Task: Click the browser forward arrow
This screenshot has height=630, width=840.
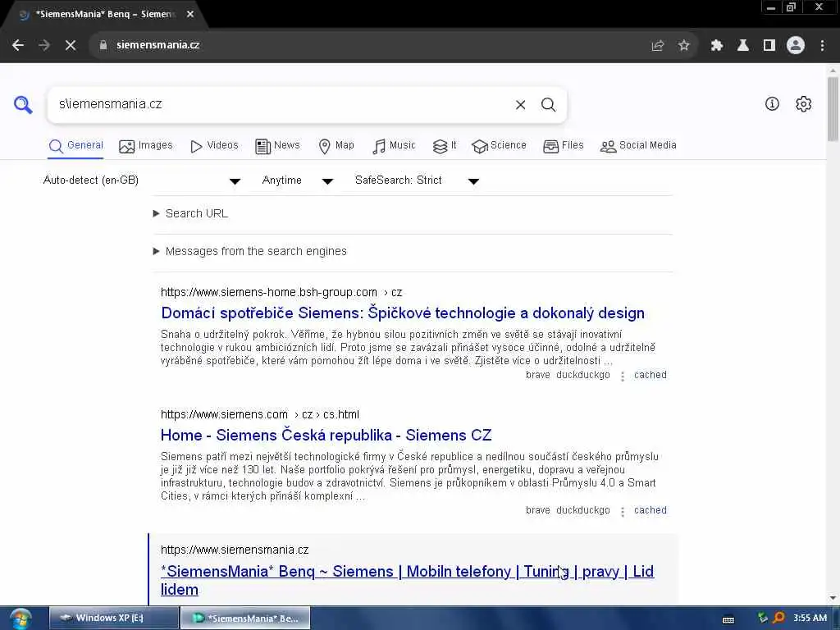Action: [x=44, y=45]
